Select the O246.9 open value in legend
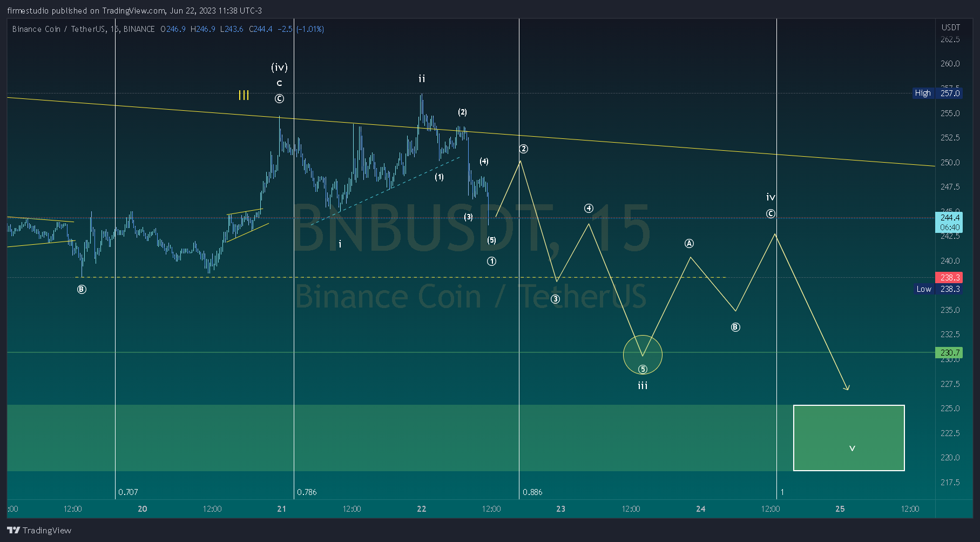This screenshot has width=980, height=542. click(x=173, y=29)
